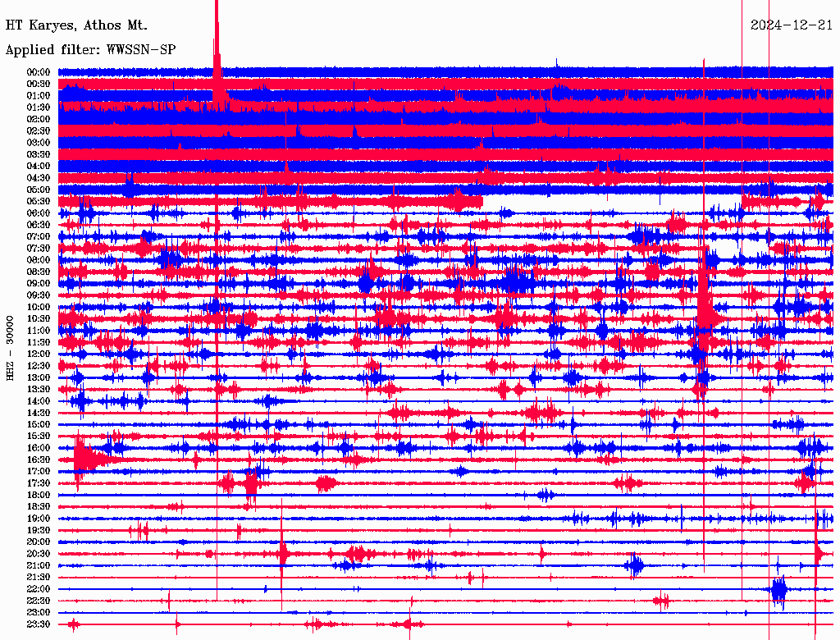This screenshot has height=640, width=840.
Task: Click the HHZ - 30000 axis label
Action: tap(10, 349)
